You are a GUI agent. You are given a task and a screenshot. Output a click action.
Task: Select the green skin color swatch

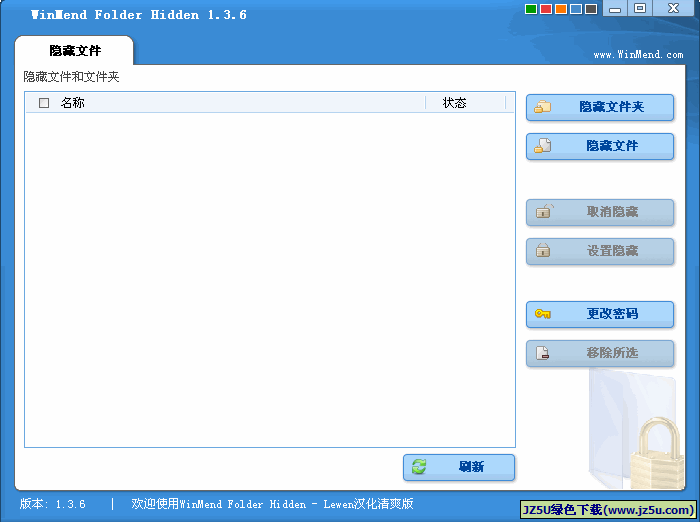pos(531,9)
